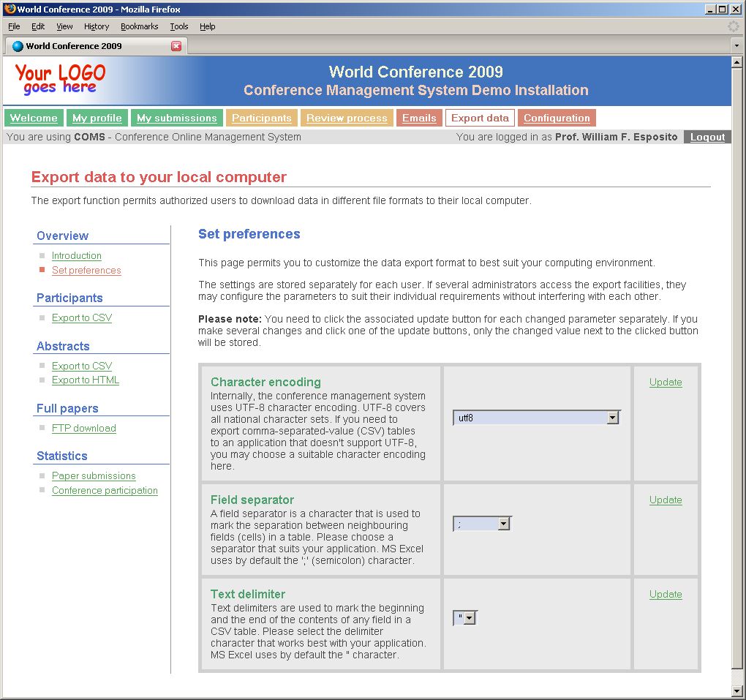The height and width of the screenshot is (700, 746).
Task: Click the globe favicon on the tab
Action: tap(18, 46)
